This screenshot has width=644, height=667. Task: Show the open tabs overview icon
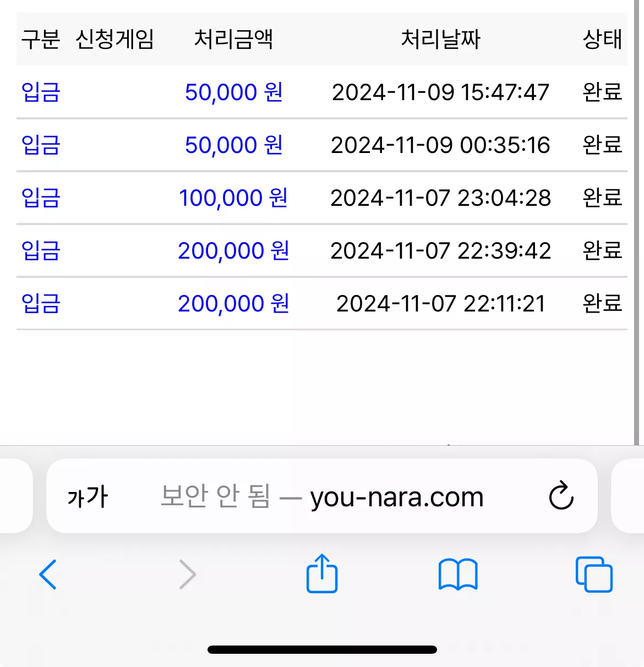(594, 575)
